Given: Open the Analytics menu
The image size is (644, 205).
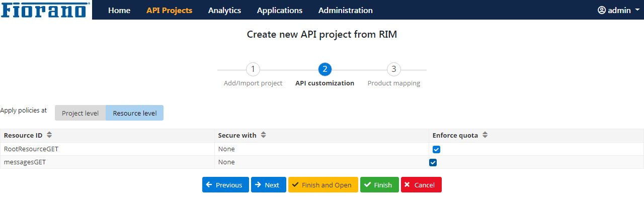Looking at the screenshot, I should click(x=224, y=10).
